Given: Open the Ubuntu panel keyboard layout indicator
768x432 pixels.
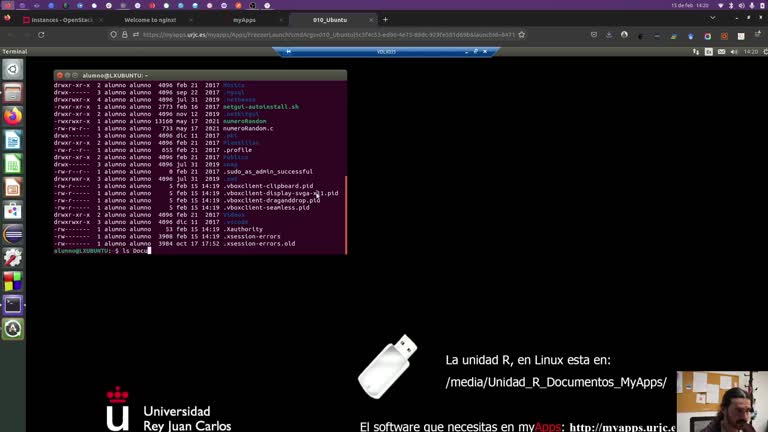Looking at the screenshot, I should click(x=709, y=51).
